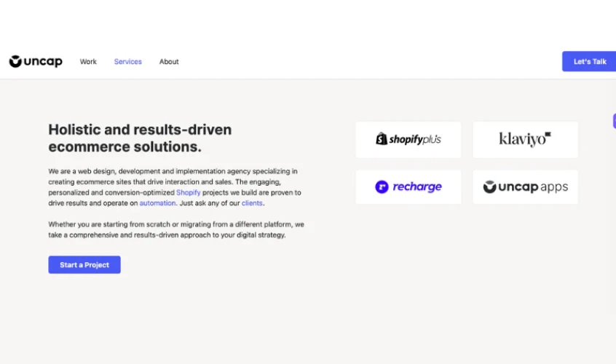
Task: Open the Work menu item
Action: click(88, 62)
